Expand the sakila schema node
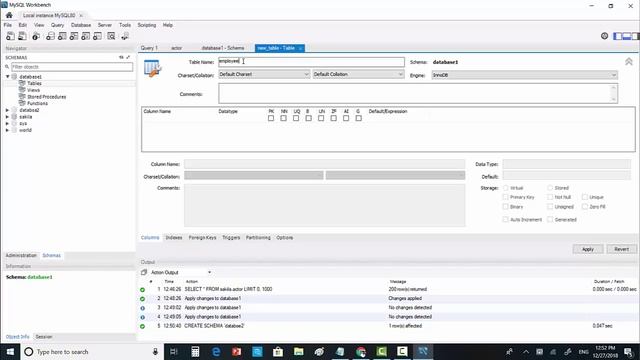The width and height of the screenshot is (640, 360). [x=7, y=117]
